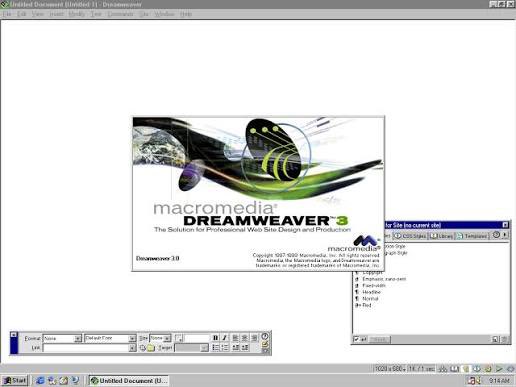This screenshot has height=387, width=516.
Task: Align text left in Property inspector
Action: (236, 338)
